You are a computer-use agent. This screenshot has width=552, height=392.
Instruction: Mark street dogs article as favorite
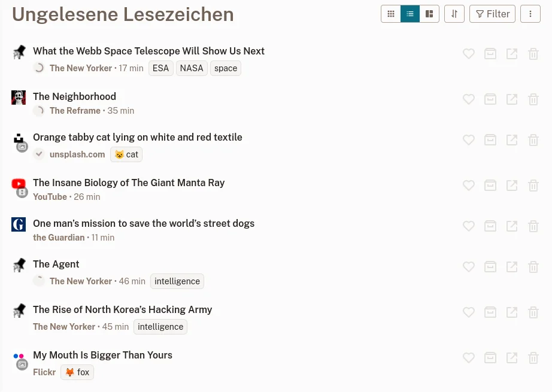(469, 226)
